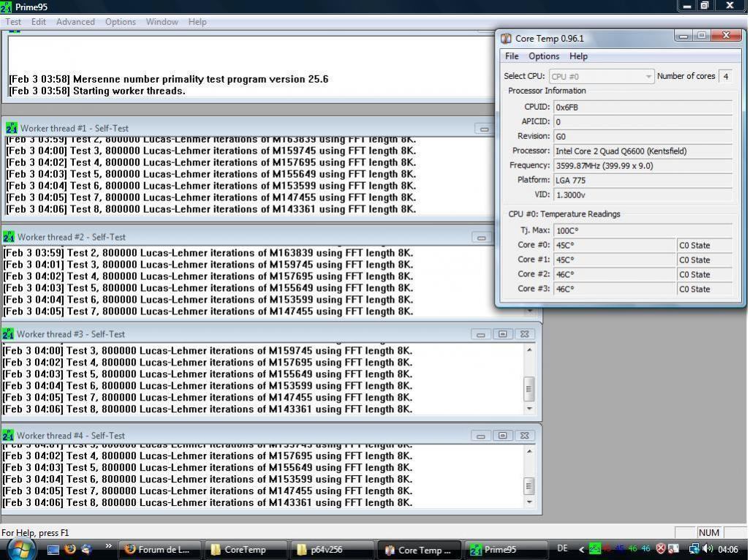The height and width of the screenshot is (560, 750).
Task: Click the C0 State cell for Core #3
Action: pos(705,289)
